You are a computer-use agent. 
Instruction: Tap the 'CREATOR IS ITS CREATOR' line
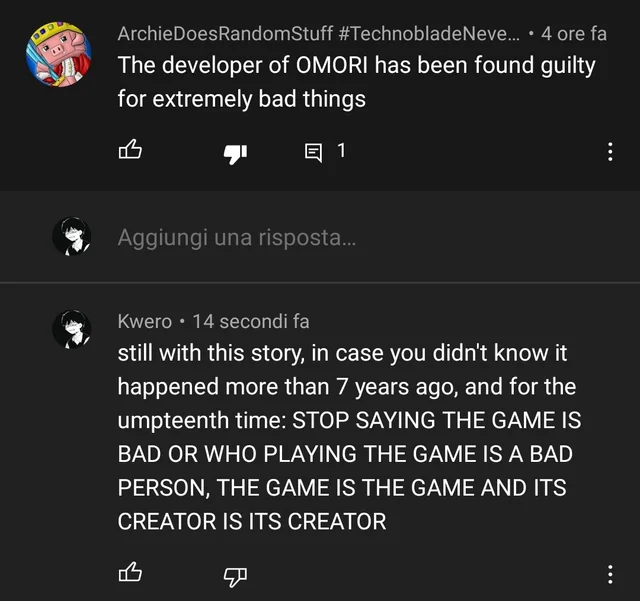tap(252, 521)
